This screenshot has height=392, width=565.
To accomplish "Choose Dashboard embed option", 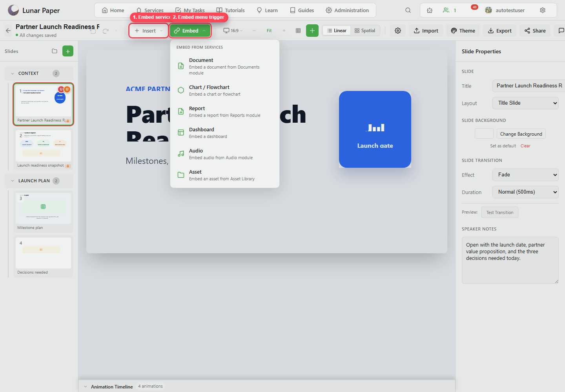I will pyautogui.click(x=225, y=133).
